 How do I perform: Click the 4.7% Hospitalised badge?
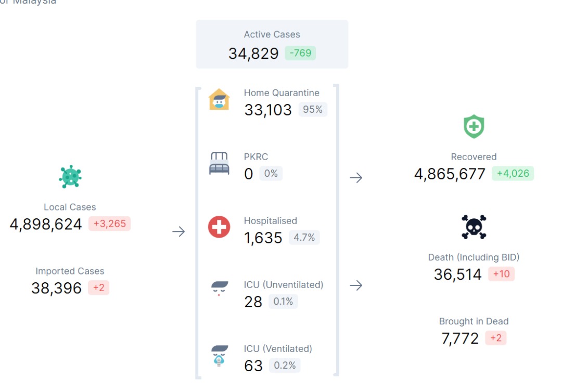tap(304, 238)
